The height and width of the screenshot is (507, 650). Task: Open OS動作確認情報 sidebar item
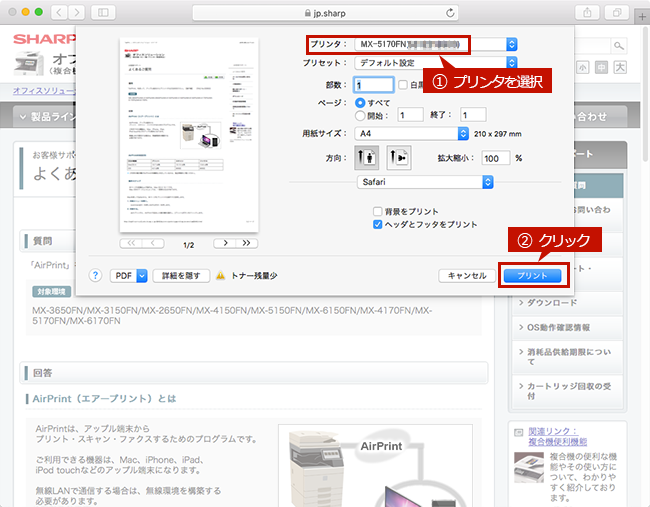coord(568,327)
